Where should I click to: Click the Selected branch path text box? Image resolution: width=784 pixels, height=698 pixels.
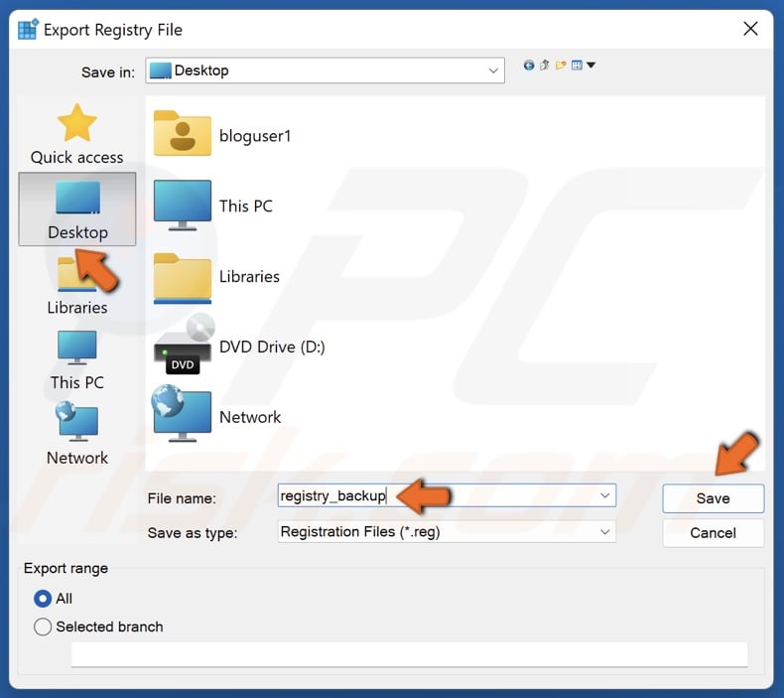[410, 654]
